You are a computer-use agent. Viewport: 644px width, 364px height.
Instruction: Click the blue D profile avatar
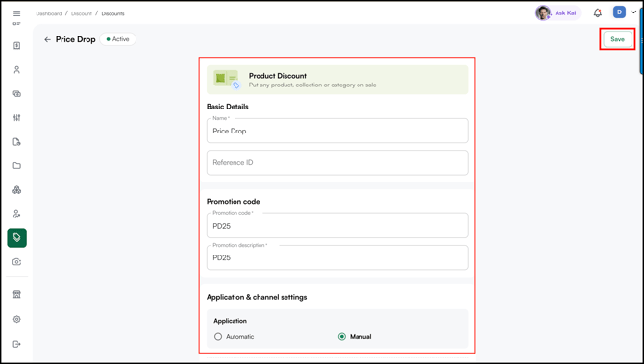(619, 12)
